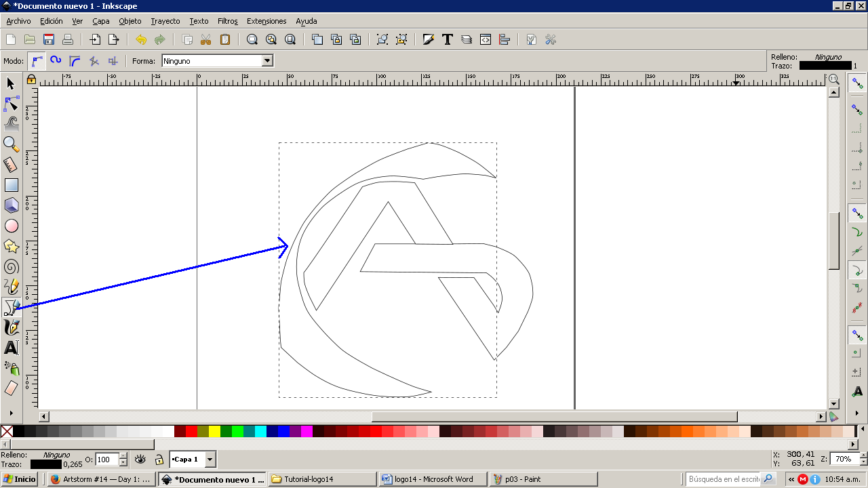
Task: Click the Export icon
Action: (x=114, y=39)
